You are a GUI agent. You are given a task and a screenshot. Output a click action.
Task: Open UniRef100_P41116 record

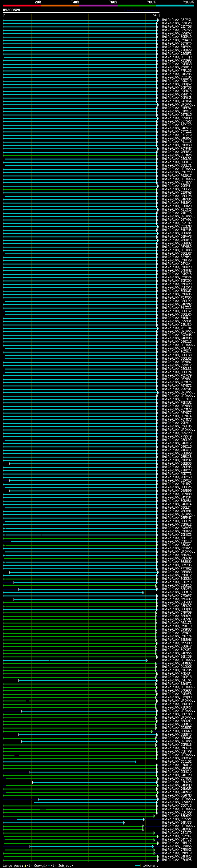176,142
